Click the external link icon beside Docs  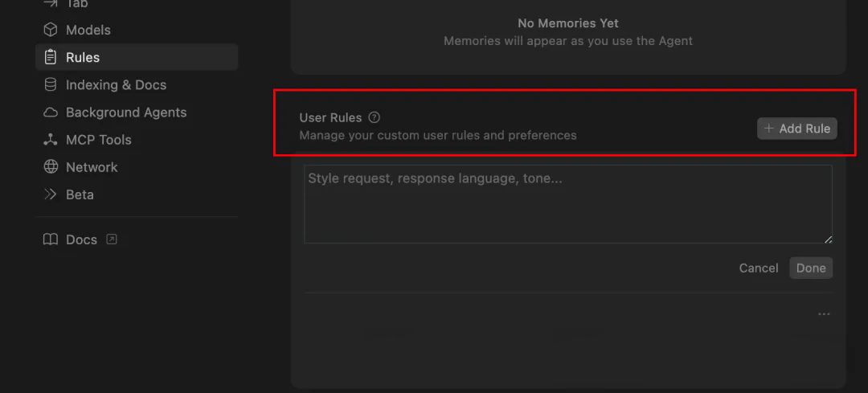[x=112, y=239]
